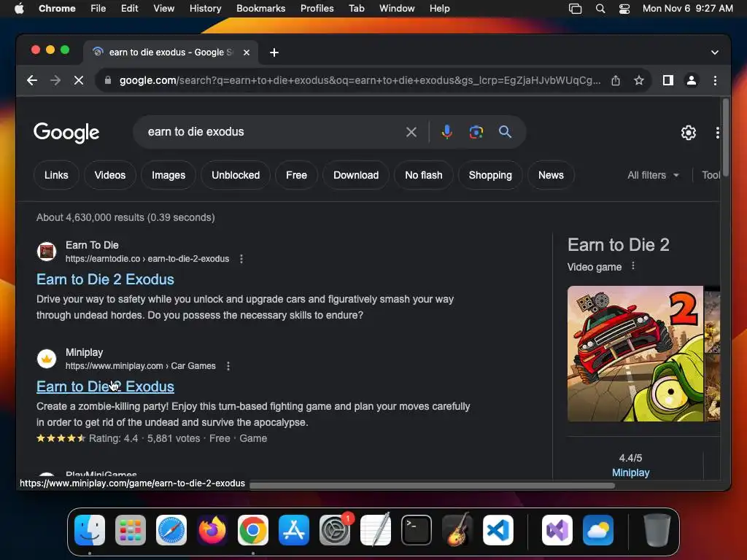Open Terminal from the dock

point(417,530)
